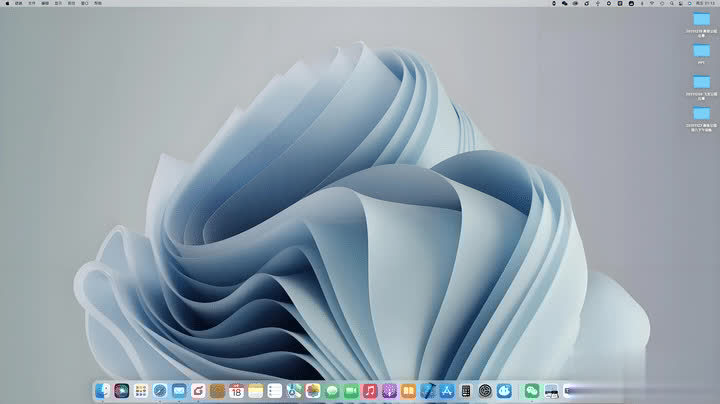Click the Bluetooth menu bar icon
The image size is (720, 404).
pyautogui.click(x=642, y=3)
